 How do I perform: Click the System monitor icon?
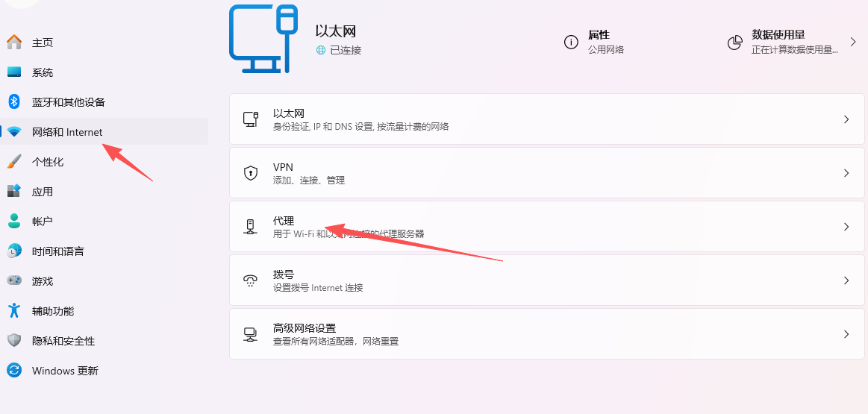pos(14,72)
